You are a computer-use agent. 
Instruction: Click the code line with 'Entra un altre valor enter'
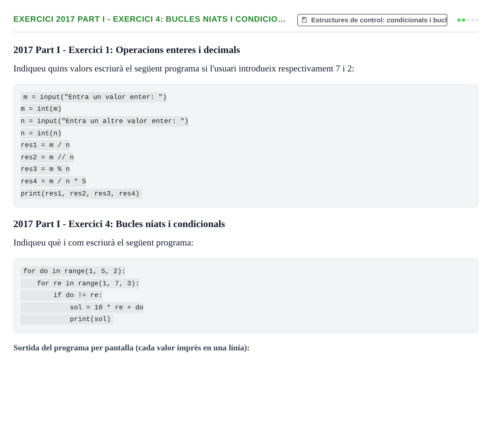pos(105,121)
